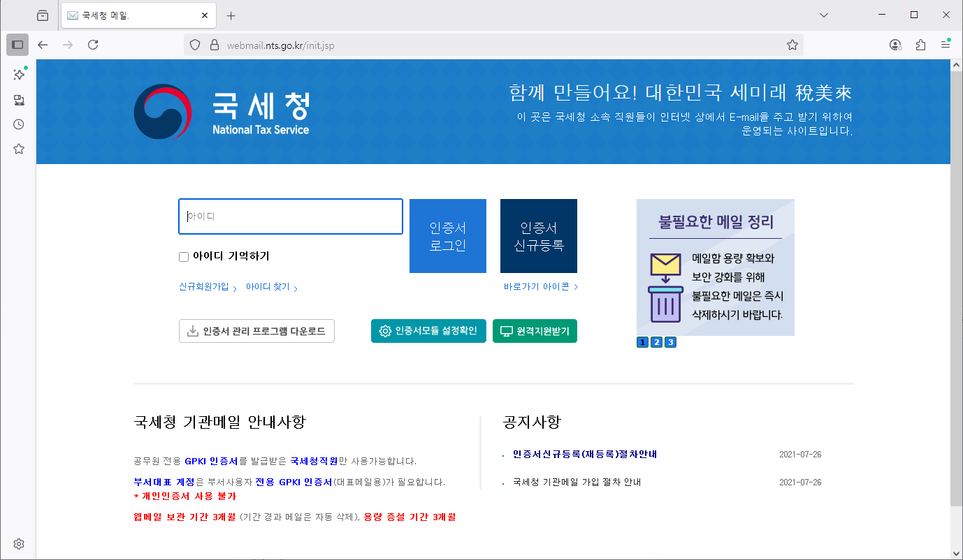Open the 바로가기 아이콘 link
Image resolution: width=963 pixels, height=560 pixels.
point(540,287)
